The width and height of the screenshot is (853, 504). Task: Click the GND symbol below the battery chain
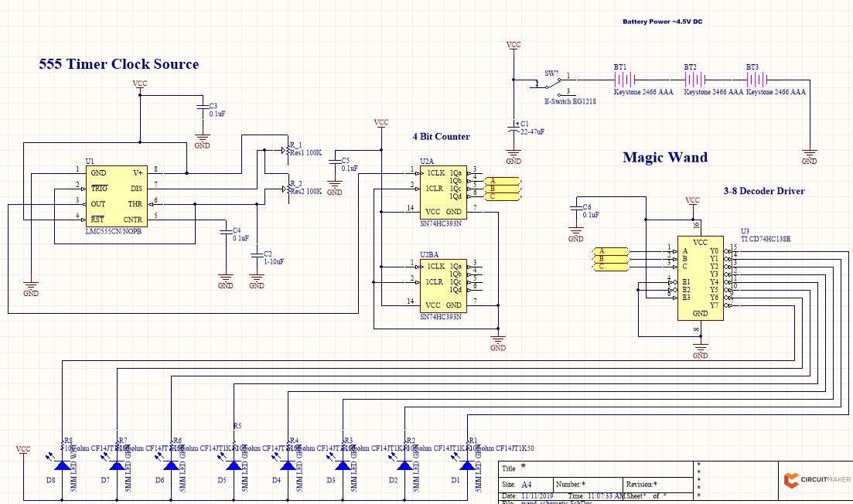point(809,157)
